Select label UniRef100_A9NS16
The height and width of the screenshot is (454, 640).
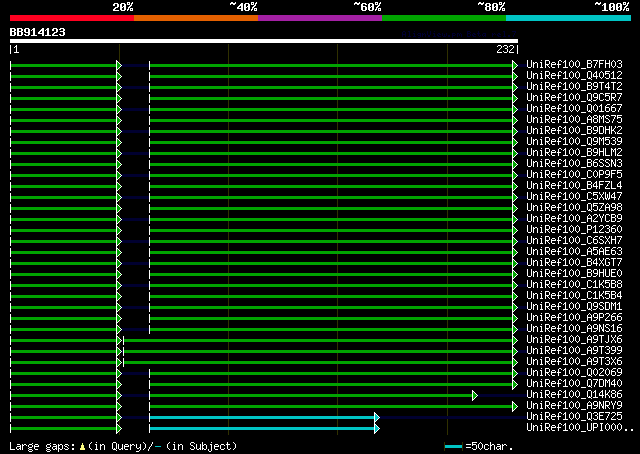pos(574,329)
